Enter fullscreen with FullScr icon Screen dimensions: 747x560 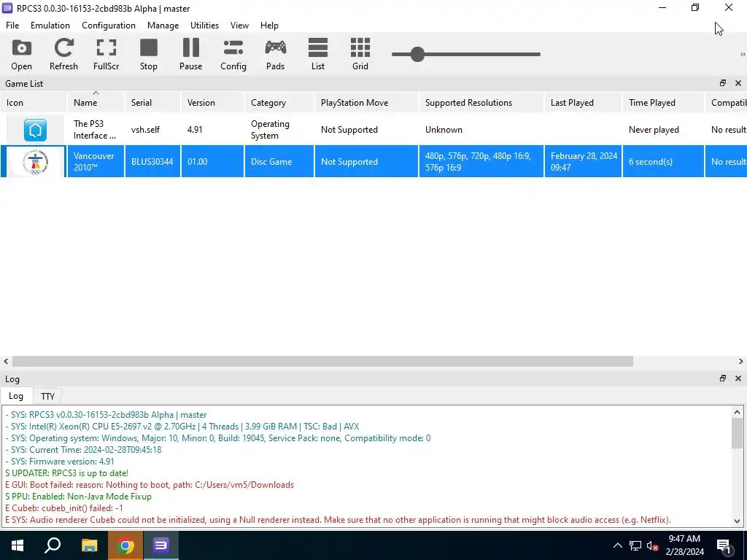[107, 54]
